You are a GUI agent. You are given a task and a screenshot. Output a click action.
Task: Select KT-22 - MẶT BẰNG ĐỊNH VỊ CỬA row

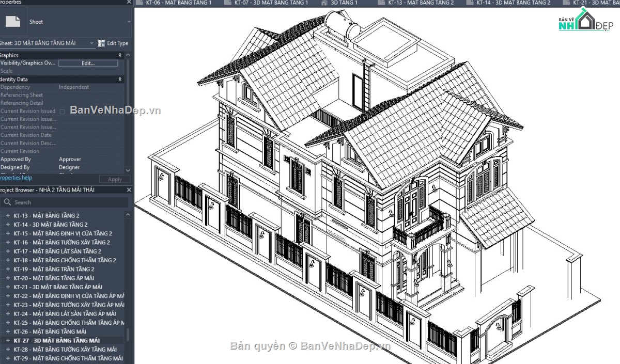click(69, 296)
